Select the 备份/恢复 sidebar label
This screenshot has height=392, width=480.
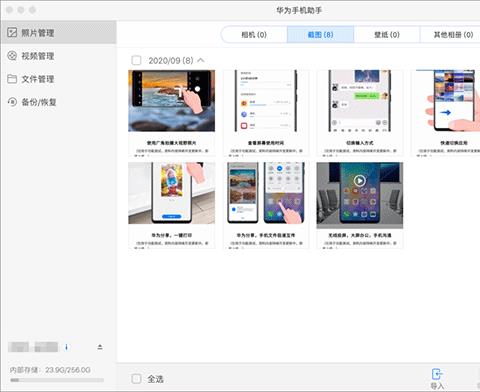click(39, 102)
